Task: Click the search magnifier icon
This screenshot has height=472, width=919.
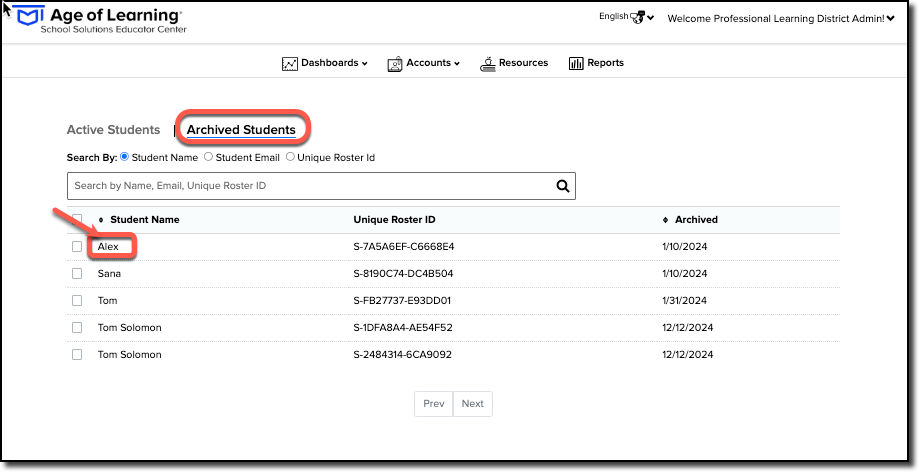Action: coord(563,186)
